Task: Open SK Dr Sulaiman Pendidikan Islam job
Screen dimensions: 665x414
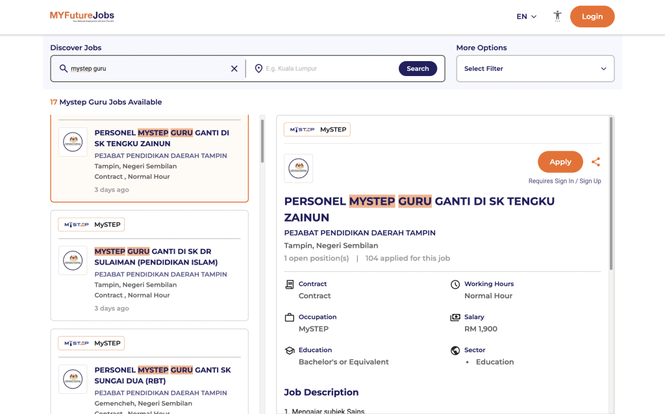Action: coord(156,257)
